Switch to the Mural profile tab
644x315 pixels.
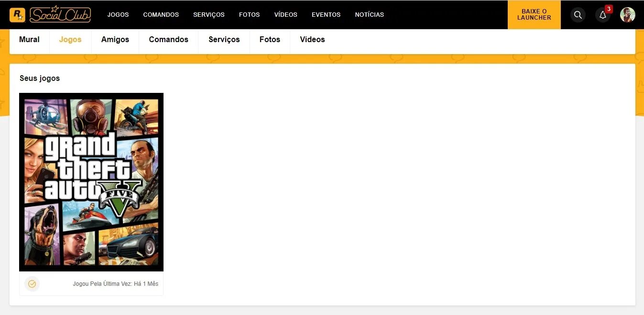pos(29,40)
